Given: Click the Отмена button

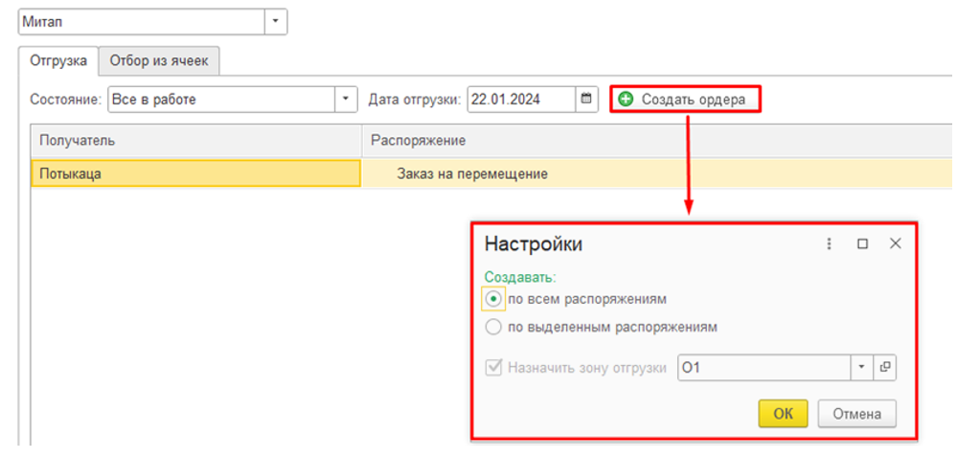Looking at the screenshot, I should [856, 414].
